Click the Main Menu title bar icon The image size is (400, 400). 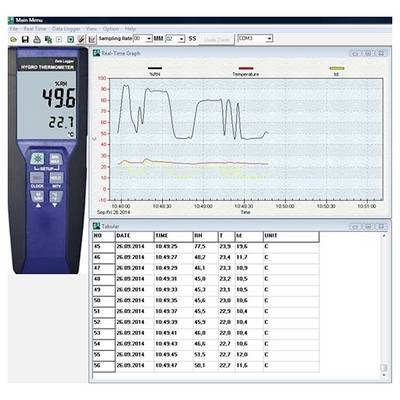[11, 20]
